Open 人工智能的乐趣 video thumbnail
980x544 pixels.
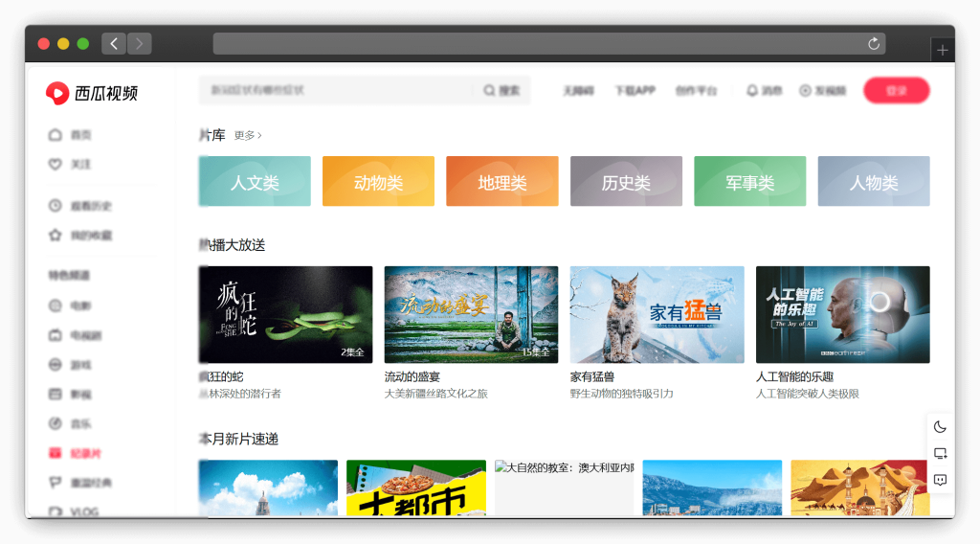[x=842, y=314]
